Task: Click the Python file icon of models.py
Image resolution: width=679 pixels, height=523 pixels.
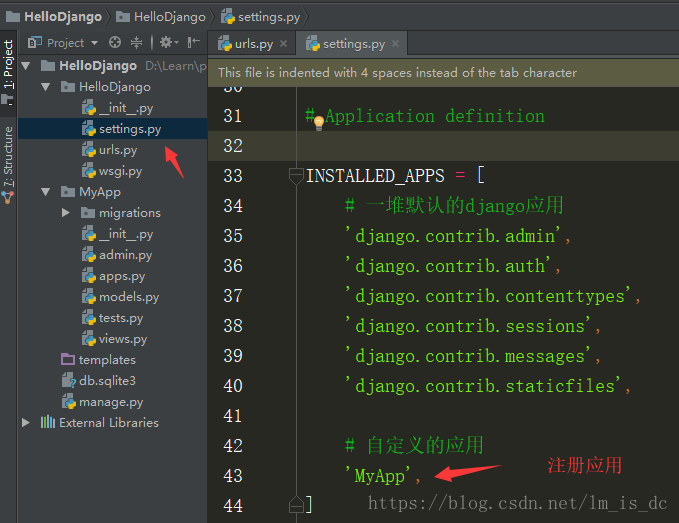Action: click(89, 297)
